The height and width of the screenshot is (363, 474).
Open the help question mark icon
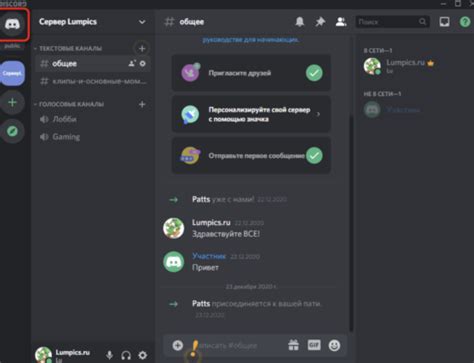pos(465,22)
